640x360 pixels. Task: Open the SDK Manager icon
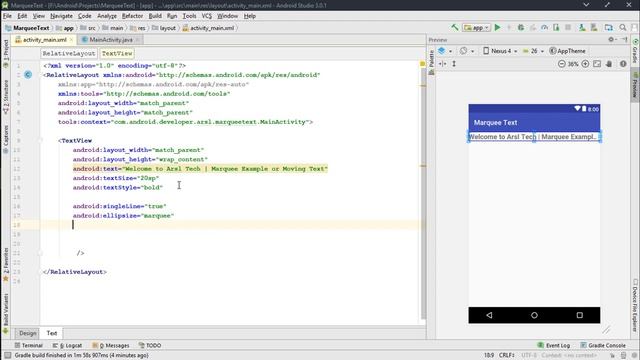[x=594, y=28]
